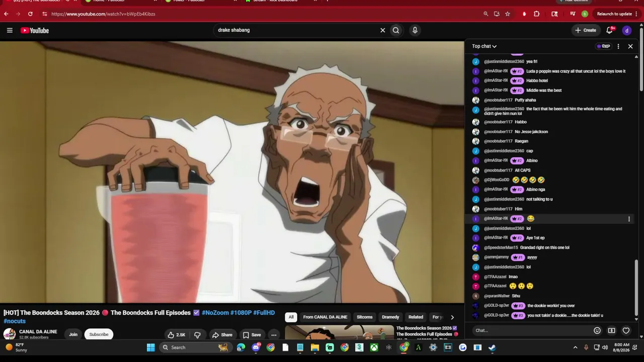Click the browser address bar URL

pyautogui.click(x=103, y=14)
